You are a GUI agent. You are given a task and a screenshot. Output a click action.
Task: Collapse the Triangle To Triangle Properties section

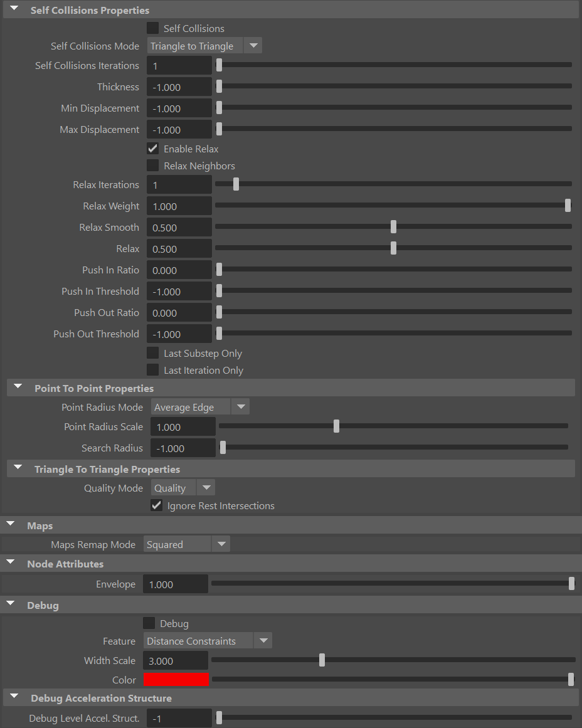click(18, 468)
